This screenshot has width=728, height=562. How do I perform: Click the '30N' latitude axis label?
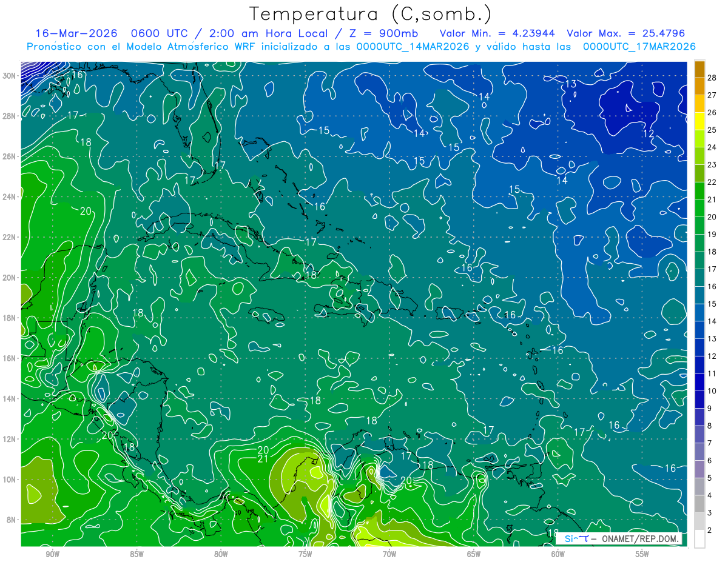[x=9, y=76]
